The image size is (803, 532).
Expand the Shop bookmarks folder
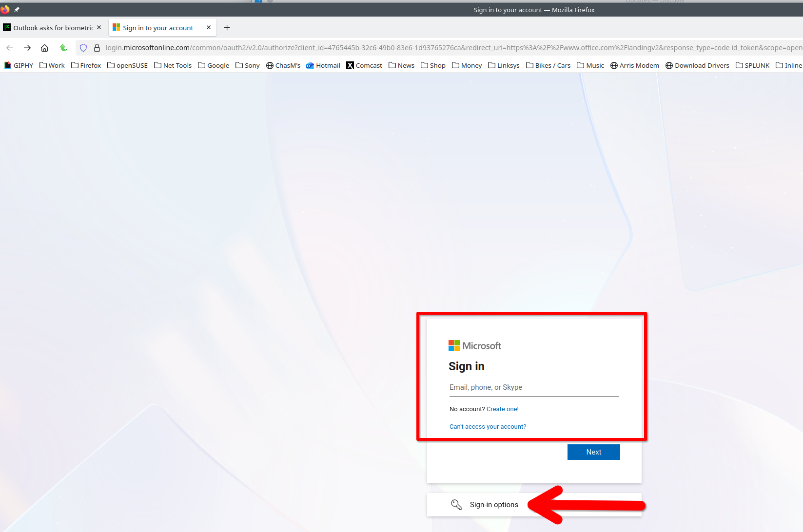[x=433, y=65]
